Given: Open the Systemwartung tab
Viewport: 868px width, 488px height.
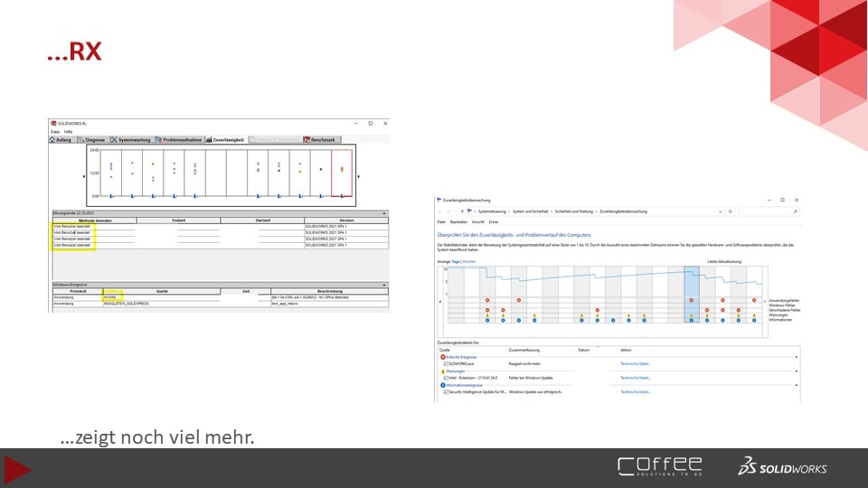Looking at the screenshot, I should tap(130, 140).
